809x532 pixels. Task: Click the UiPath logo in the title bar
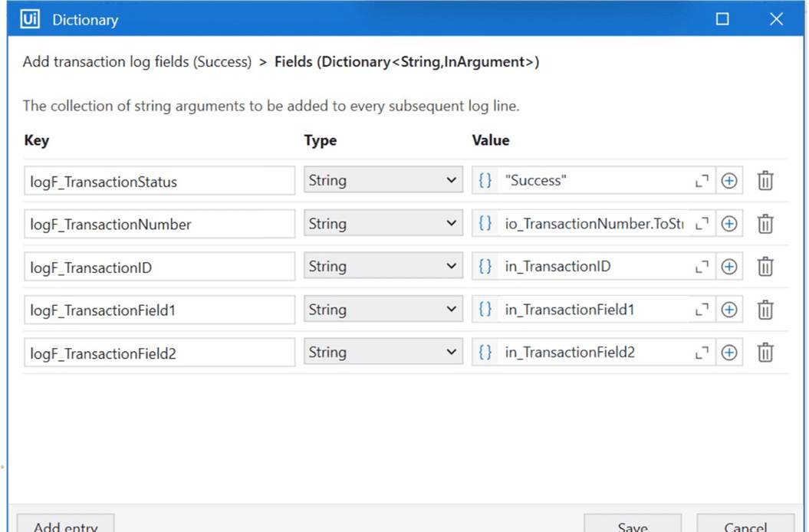coord(28,18)
